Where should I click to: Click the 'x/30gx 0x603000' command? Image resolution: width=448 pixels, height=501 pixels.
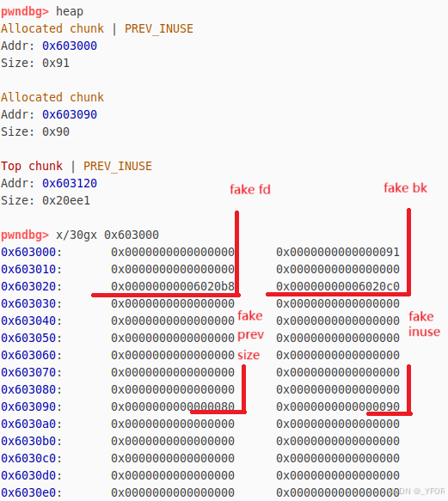107,235
